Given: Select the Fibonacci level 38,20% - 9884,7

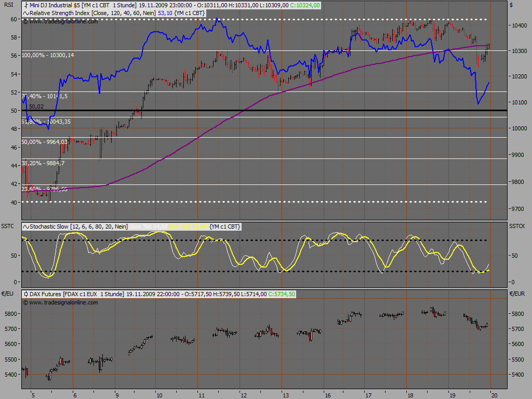Looking at the screenshot, I should (x=43, y=163).
